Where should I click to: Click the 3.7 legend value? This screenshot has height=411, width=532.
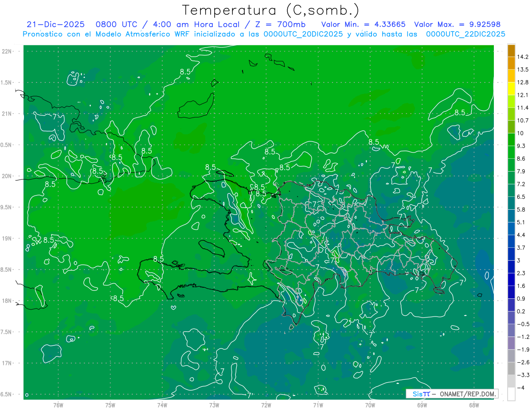pos(521,247)
